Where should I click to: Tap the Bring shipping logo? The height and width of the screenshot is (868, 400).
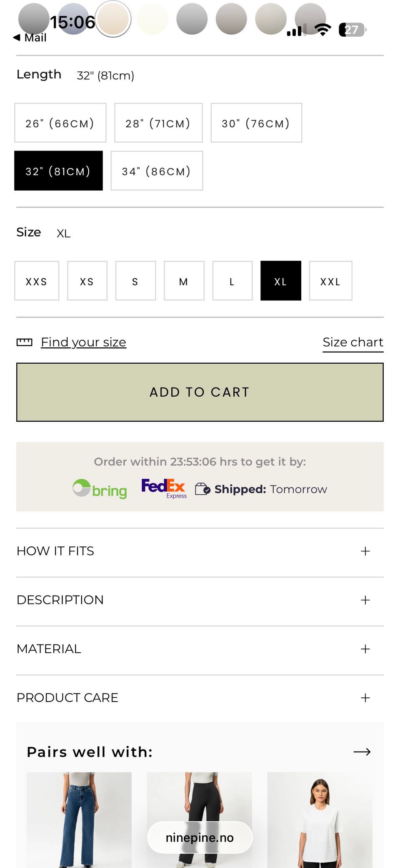pos(100,489)
